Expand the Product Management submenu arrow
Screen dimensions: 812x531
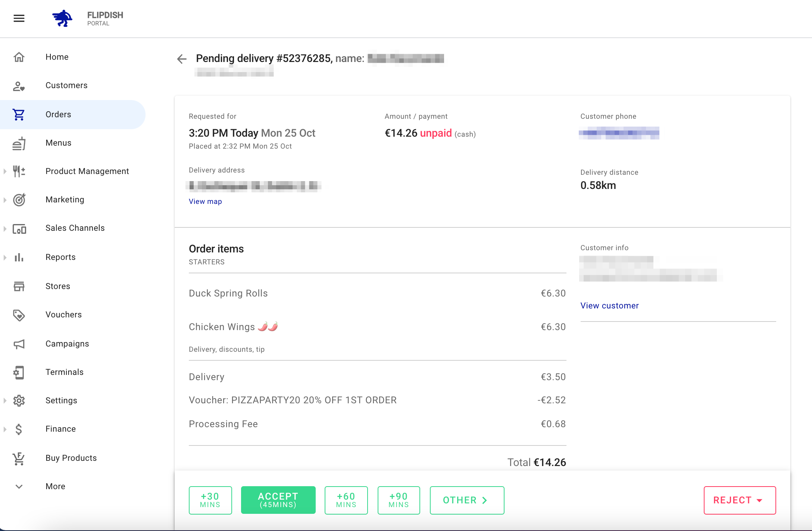point(5,171)
